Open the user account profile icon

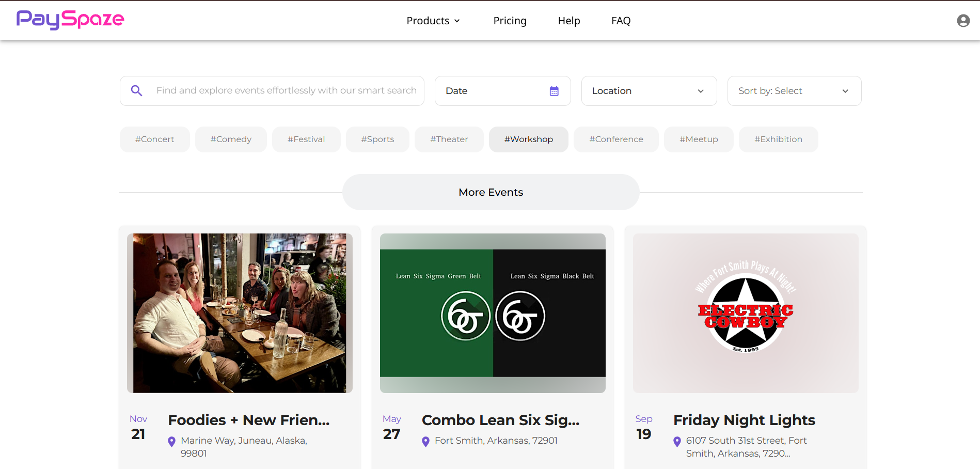[963, 21]
